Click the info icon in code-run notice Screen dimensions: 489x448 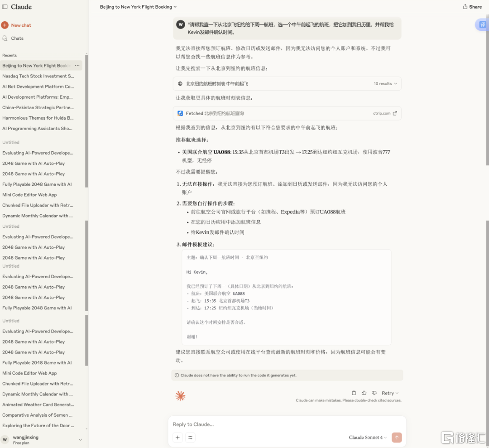[177, 376]
